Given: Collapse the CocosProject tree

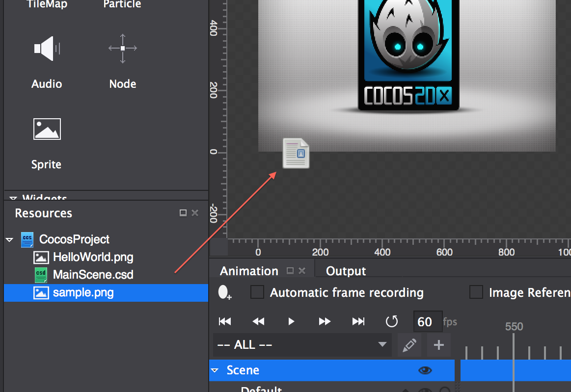Looking at the screenshot, I should pyautogui.click(x=9, y=239).
